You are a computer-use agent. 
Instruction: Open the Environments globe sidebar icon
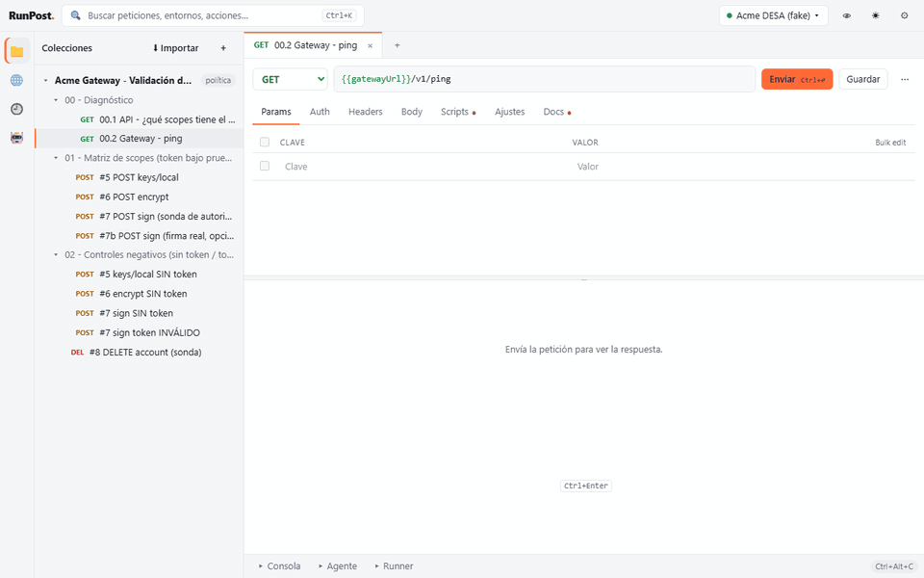[x=17, y=80]
